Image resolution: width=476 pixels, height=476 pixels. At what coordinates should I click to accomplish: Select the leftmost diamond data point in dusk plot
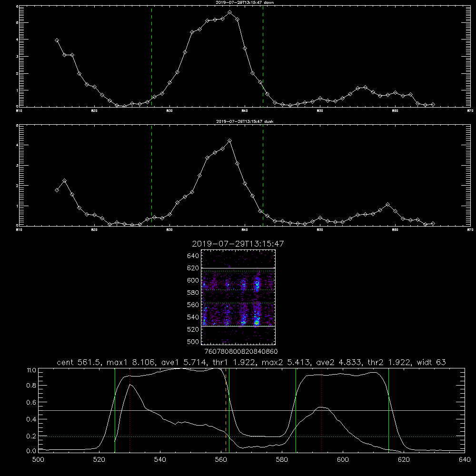click(57, 190)
